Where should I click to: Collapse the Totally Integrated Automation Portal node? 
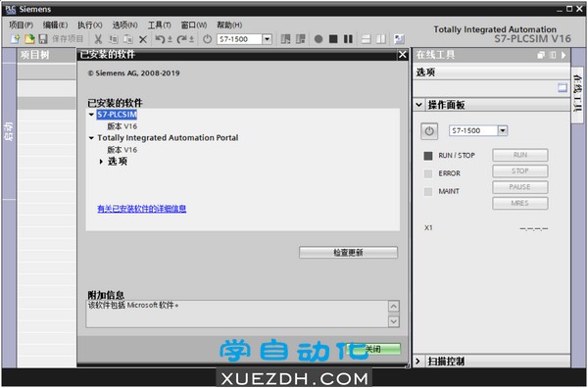(91, 138)
